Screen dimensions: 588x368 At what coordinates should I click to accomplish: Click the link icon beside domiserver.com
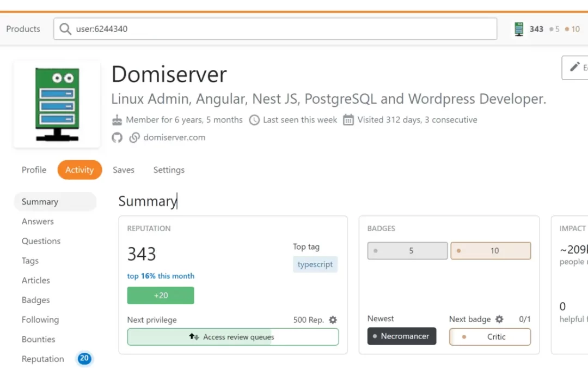click(134, 138)
